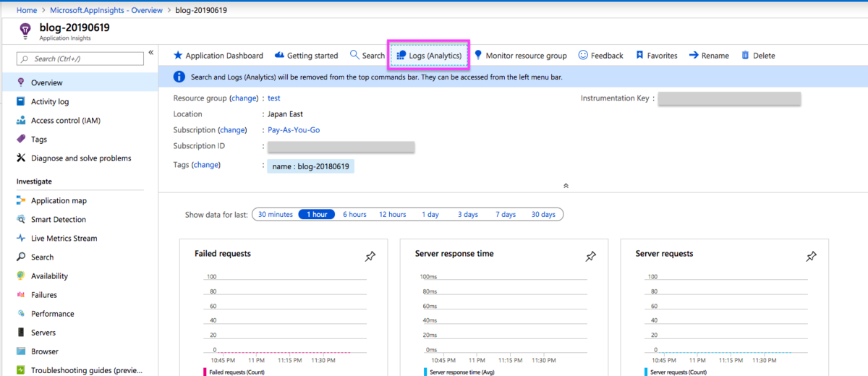Select the 1 day time range
868x376 pixels.
click(x=430, y=215)
